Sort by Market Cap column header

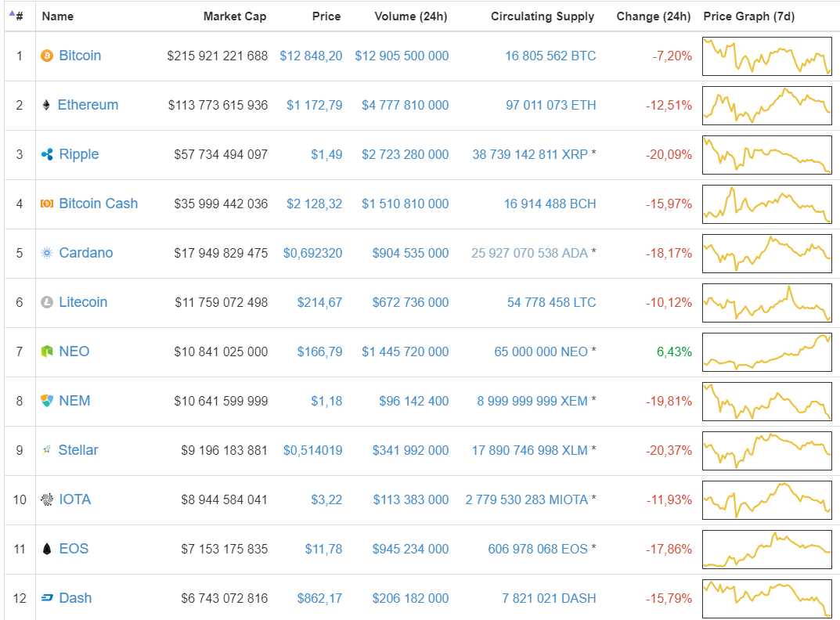pos(234,16)
